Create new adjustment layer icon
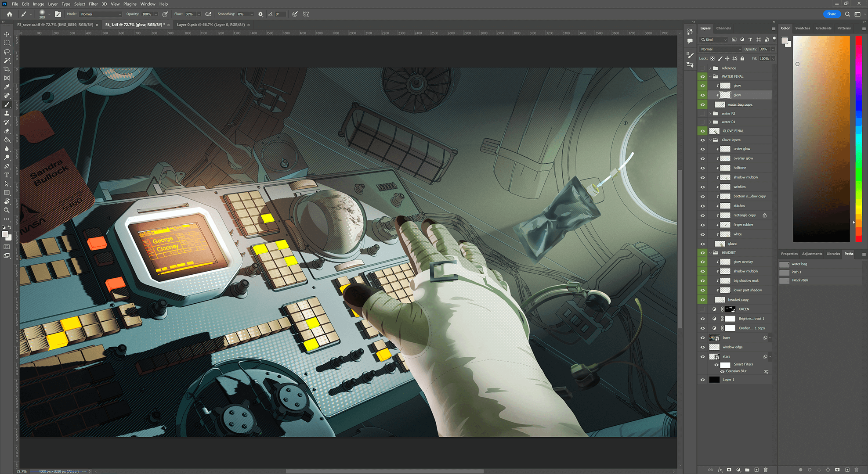868x474 pixels. 738,470
